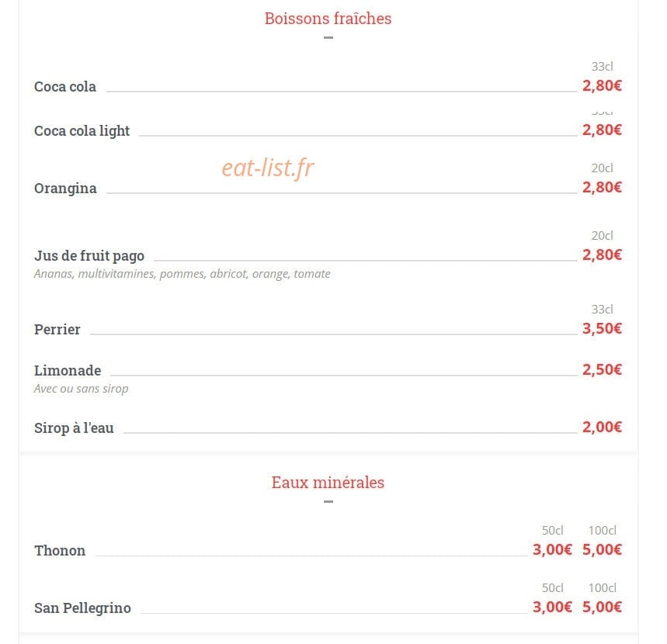Click the Avec ou sans sirop note
The height and width of the screenshot is (644, 667).
point(82,389)
